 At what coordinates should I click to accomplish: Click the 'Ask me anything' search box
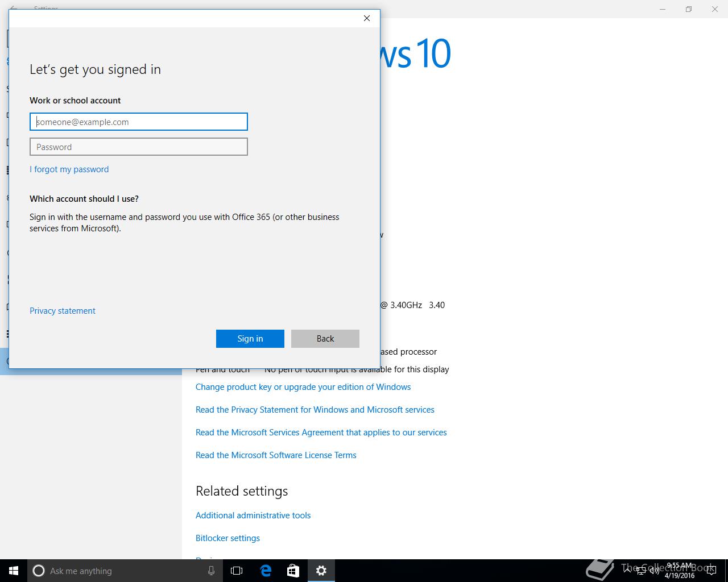tap(125, 571)
